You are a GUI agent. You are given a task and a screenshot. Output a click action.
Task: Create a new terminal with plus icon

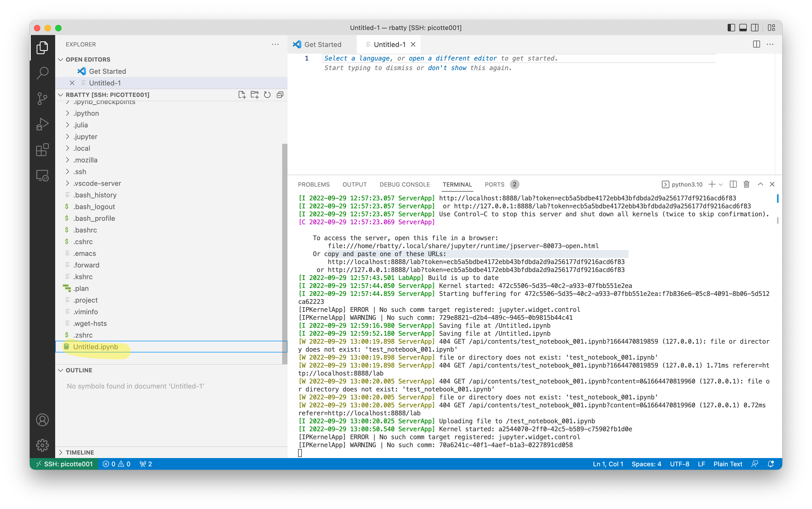click(x=712, y=184)
